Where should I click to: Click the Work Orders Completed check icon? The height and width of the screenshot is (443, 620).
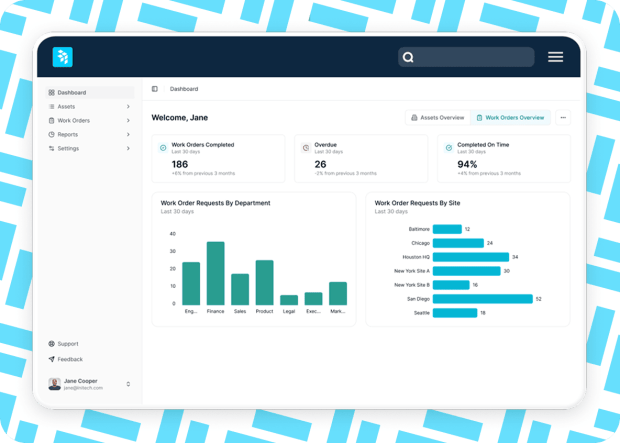pos(163,148)
